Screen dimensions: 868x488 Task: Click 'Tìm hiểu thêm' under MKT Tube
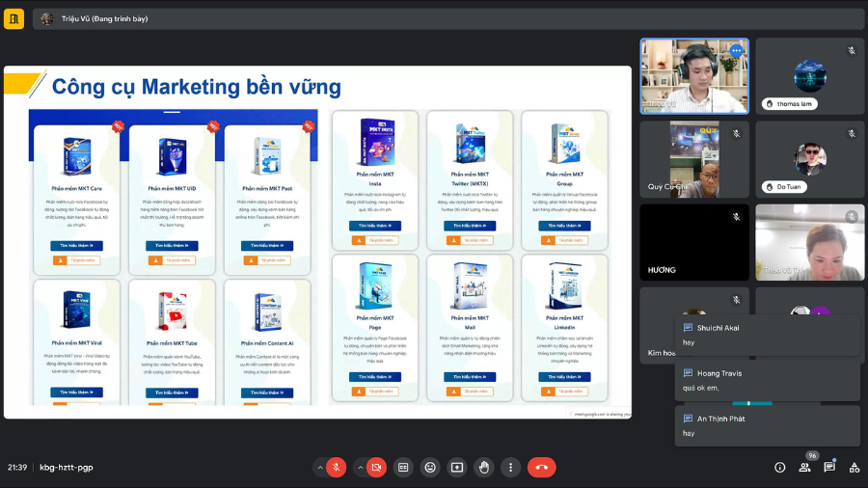[172, 393]
